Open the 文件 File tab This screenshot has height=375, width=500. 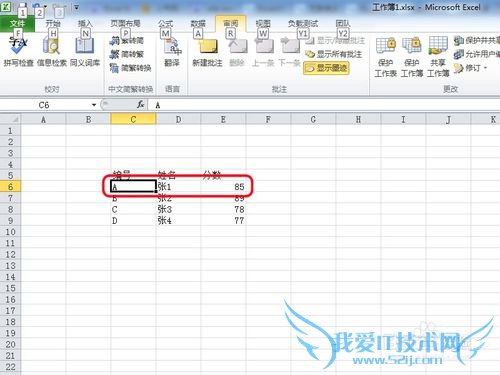[x=17, y=24]
